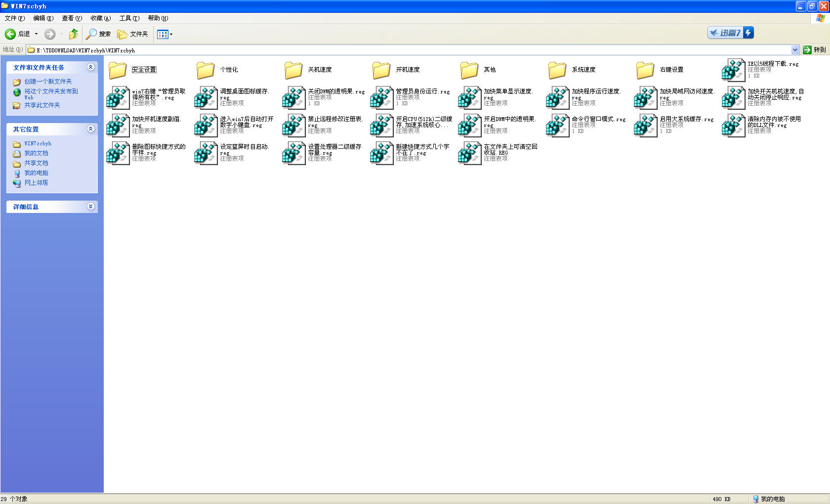Select win7右键管理员取得所有权.reg file icon

pos(118,98)
